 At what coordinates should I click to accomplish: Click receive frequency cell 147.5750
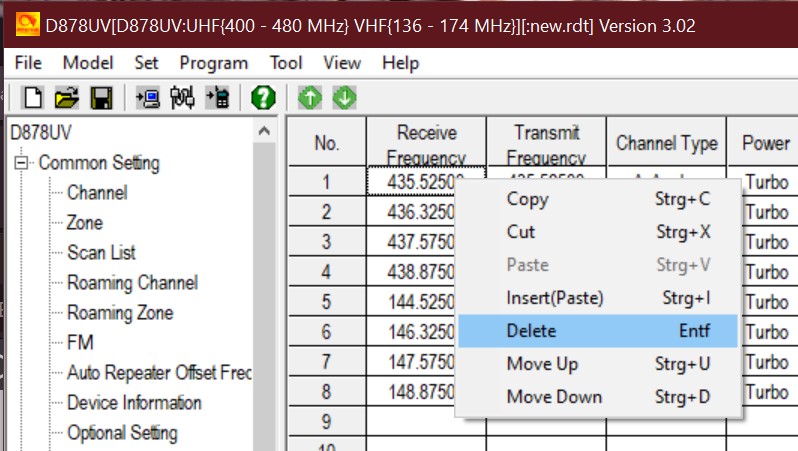pyautogui.click(x=411, y=362)
